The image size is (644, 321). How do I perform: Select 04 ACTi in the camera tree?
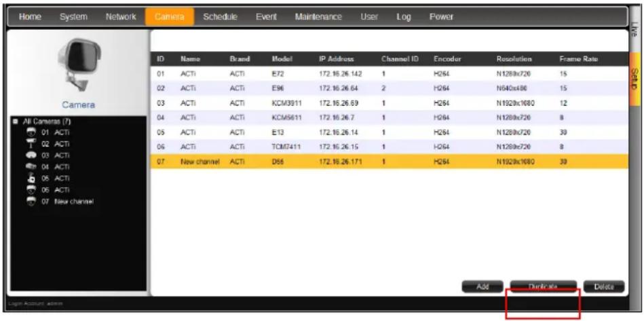pyautogui.click(x=55, y=167)
